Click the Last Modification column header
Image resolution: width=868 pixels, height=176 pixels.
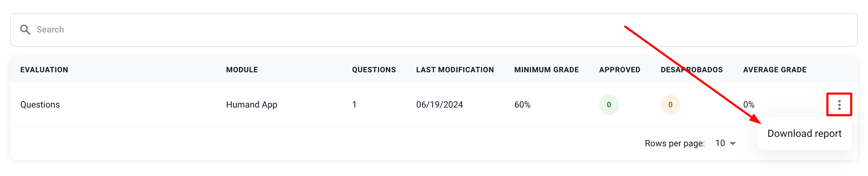[455, 70]
